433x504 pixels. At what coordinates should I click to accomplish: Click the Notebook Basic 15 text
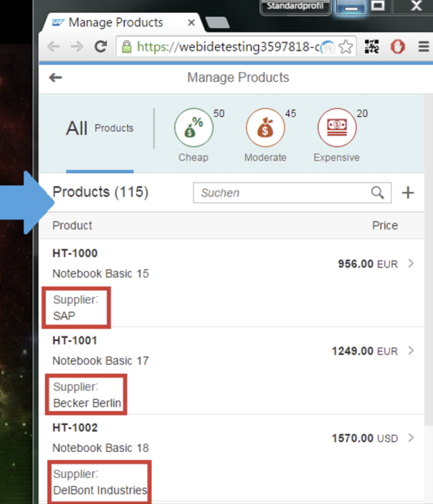(101, 274)
